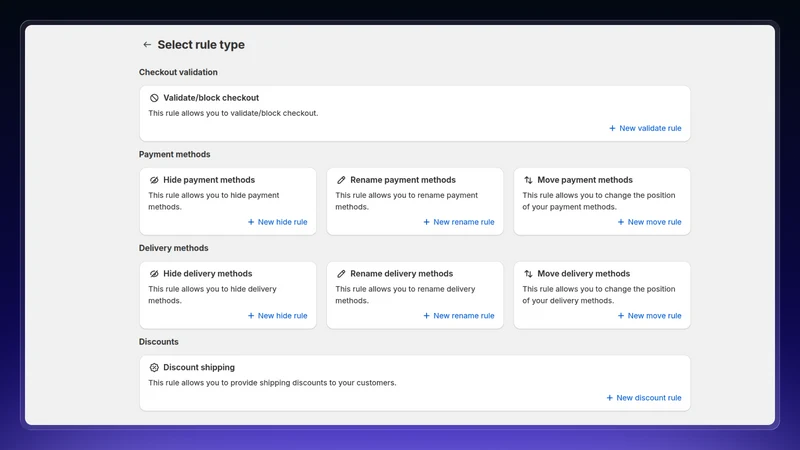Select the Rename payment methods title
Viewport: 800px width, 450px height.
[403, 180]
